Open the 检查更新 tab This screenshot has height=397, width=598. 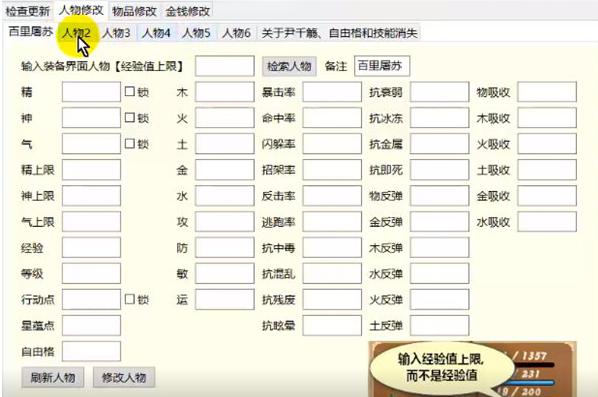[x=27, y=11]
